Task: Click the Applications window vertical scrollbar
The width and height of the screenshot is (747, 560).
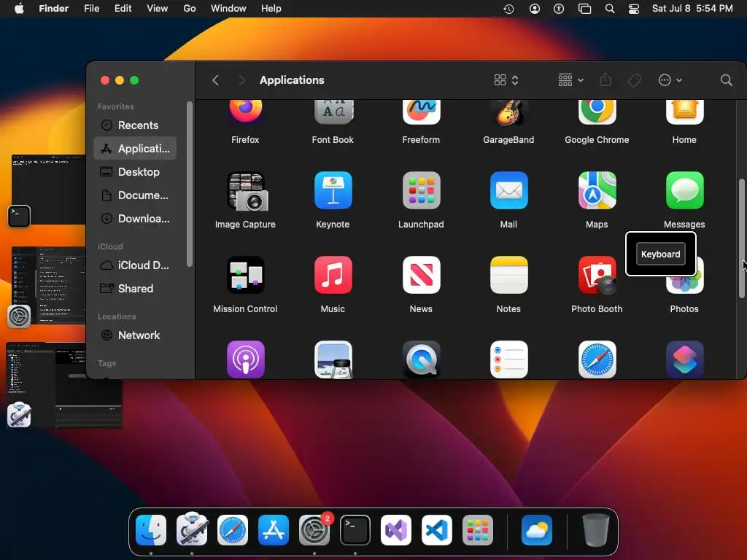Action: click(741, 238)
